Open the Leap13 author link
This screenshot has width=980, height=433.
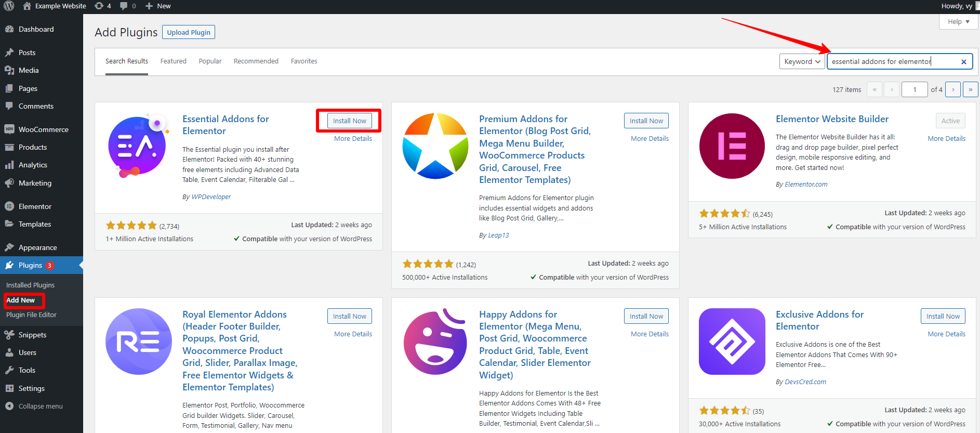click(498, 235)
